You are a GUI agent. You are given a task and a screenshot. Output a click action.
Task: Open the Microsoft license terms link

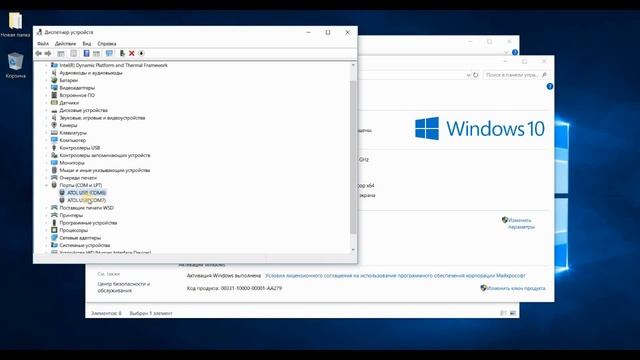395,276
